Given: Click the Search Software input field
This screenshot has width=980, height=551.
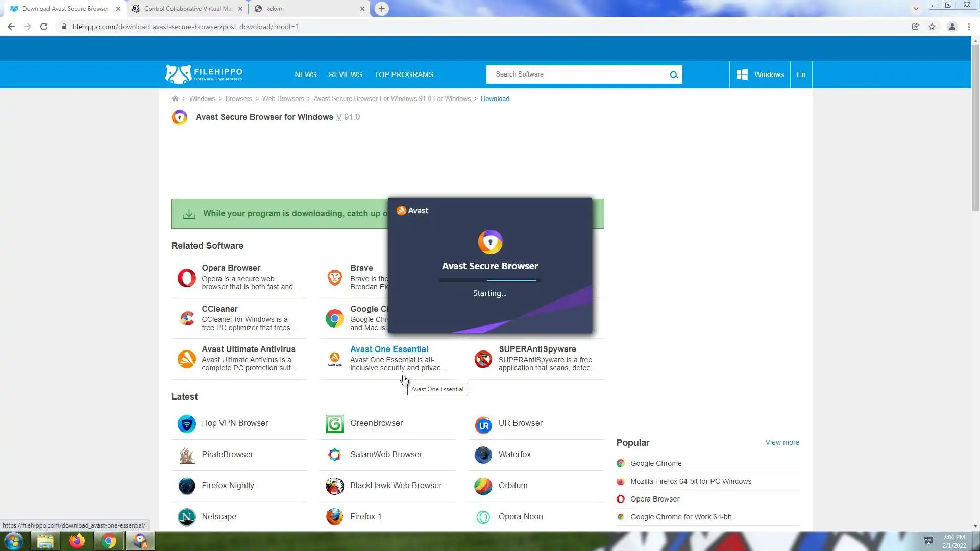Looking at the screenshot, I should (577, 74).
